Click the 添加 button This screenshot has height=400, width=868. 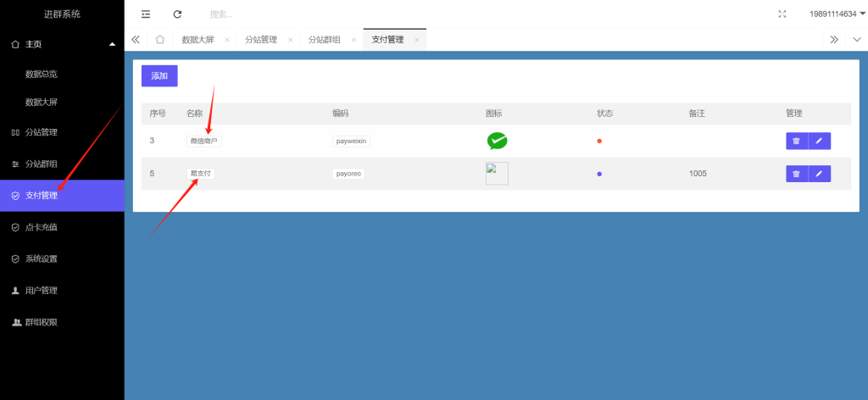pyautogui.click(x=159, y=75)
